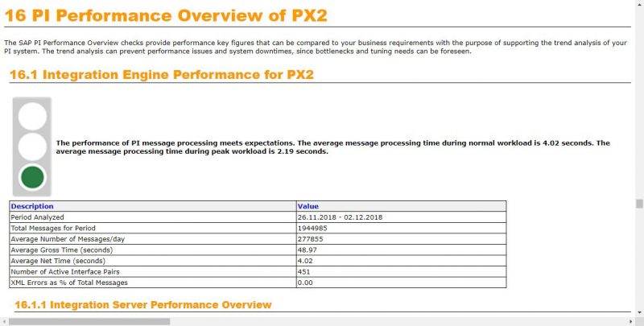644x326 pixels.
Task: Click the horizontal scrollbar thumb
Action: (89, 321)
